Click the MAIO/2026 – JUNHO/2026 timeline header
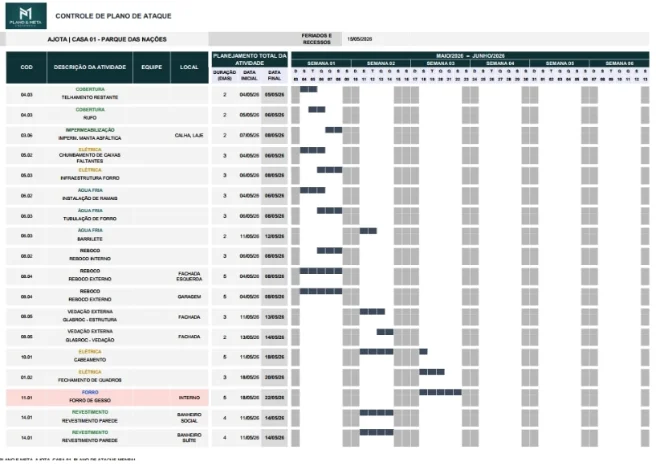Image resolution: width=656 pixels, height=470 pixels. (x=470, y=56)
